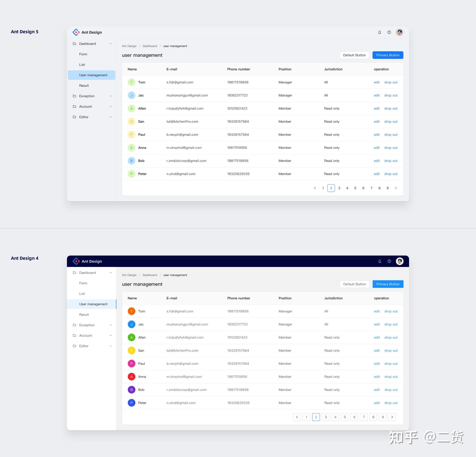Click the previous-page arrow in the Ant Design 5 pagination
This screenshot has height=457, width=476.
[x=315, y=188]
